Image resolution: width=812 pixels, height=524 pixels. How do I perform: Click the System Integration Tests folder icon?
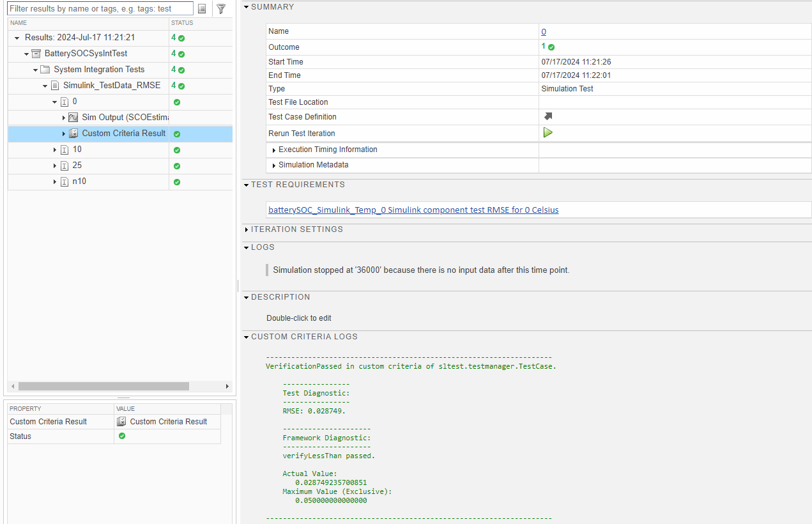pos(45,70)
